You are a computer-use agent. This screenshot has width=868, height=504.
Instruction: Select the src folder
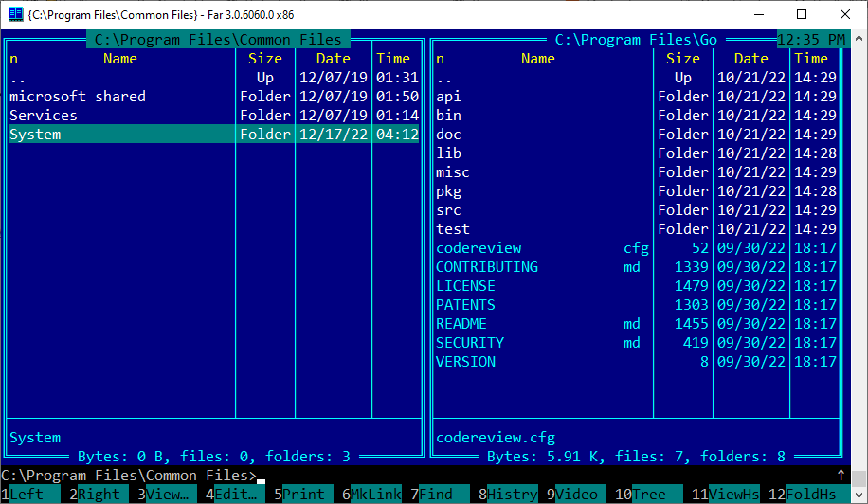click(636, 209)
